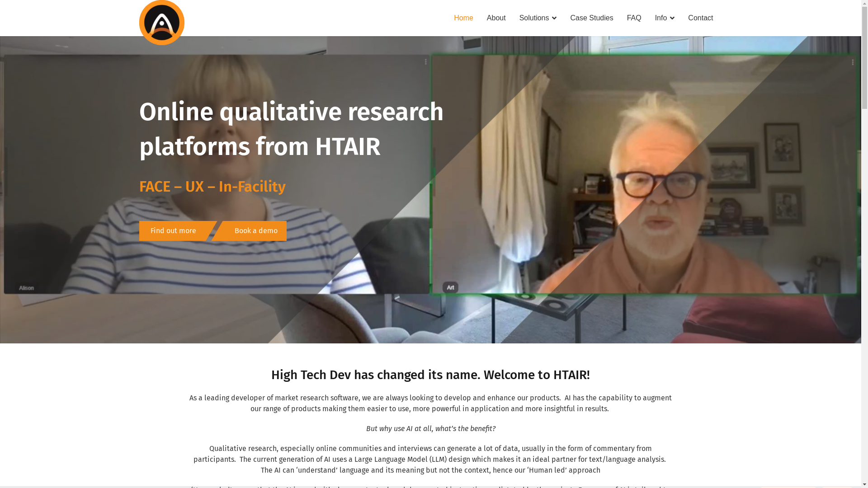Expand the Solutions dropdown menu
Image resolution: width=868 pixels, height=488 pixels.
click(x=534, y=18)
